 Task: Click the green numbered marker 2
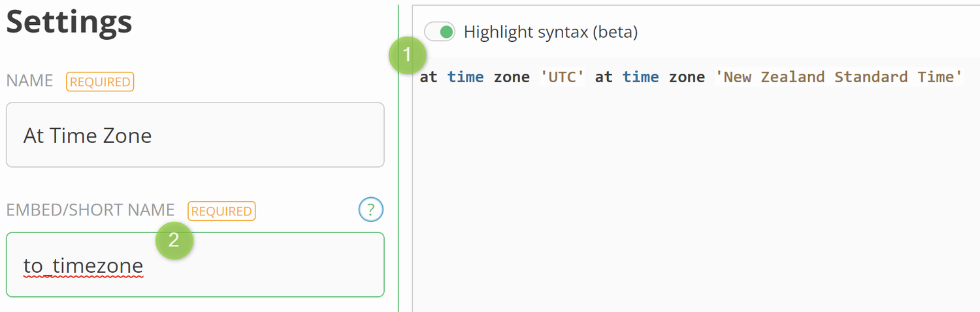point(174,240)
